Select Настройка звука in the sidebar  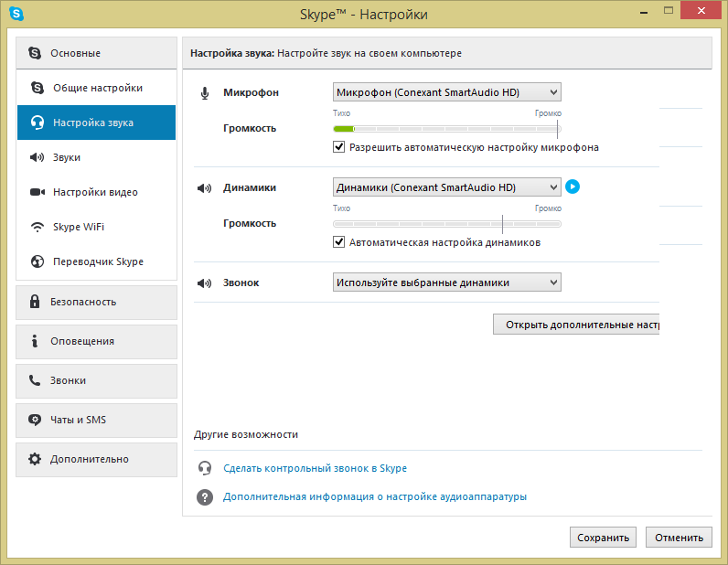pos(97,123)
